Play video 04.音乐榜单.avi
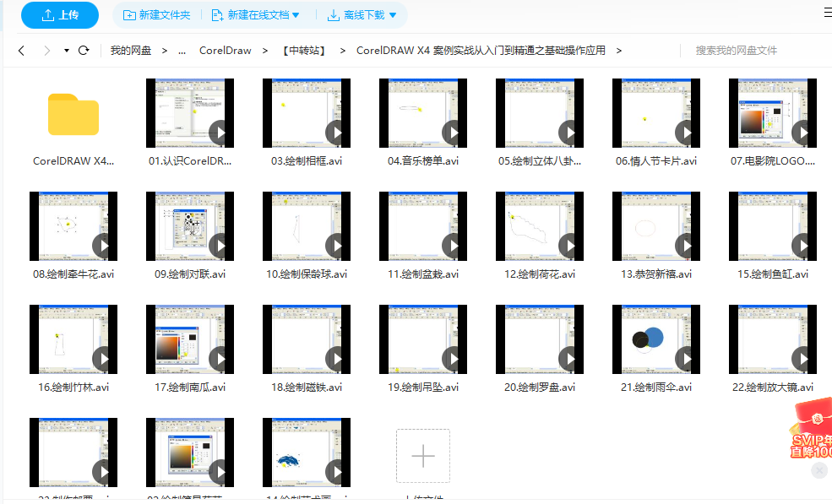The height and width of the screenshot is (504, 832). tap(423, 113)
